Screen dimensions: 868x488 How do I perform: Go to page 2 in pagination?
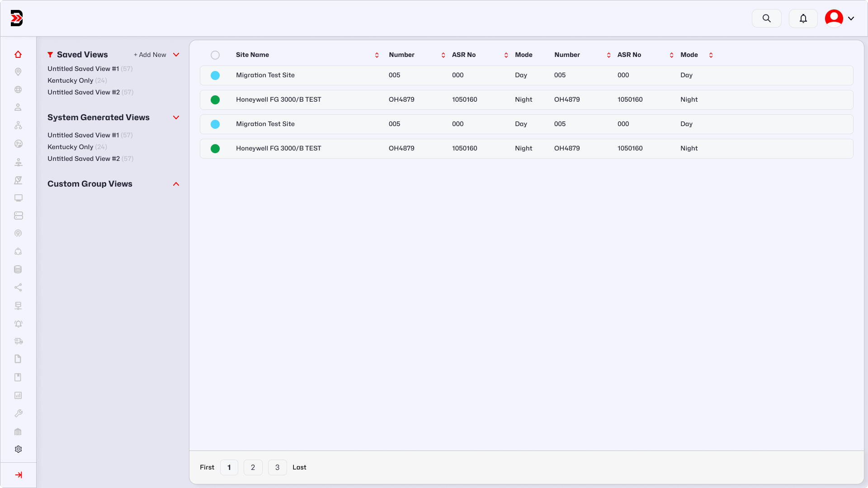pos(253,467)
